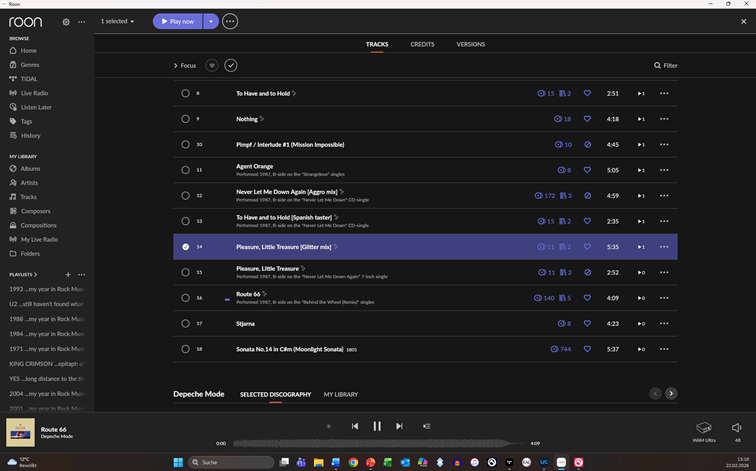Open three-dot menu for Stjarna track
Viewport: 756px width, 471px height.
point(663,323)
